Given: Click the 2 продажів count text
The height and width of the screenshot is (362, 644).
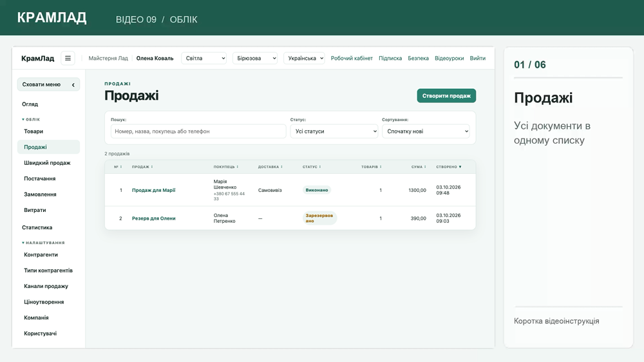Looking at the screenshot, I should tap(117, 154).
